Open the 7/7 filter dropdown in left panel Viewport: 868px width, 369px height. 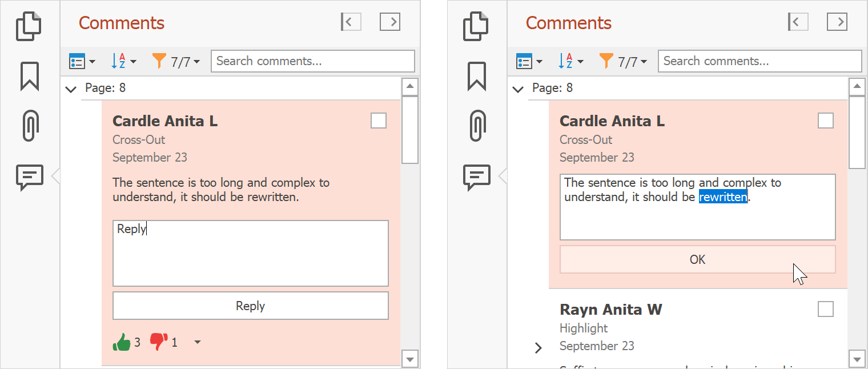point(176,62)
